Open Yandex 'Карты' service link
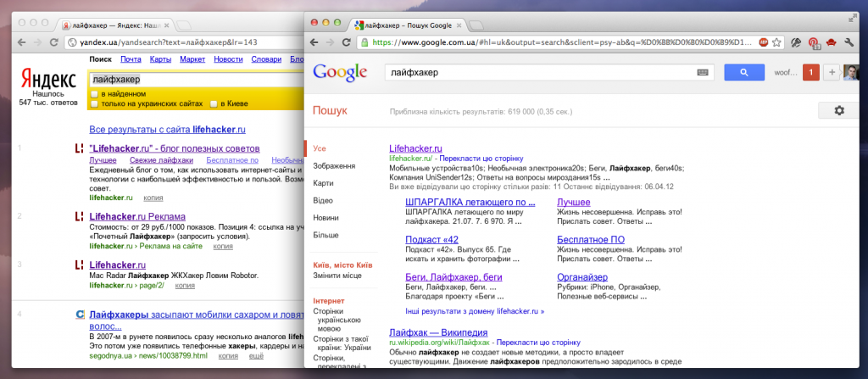The width and height of the screenshot is (868, 379). point(160,59)
